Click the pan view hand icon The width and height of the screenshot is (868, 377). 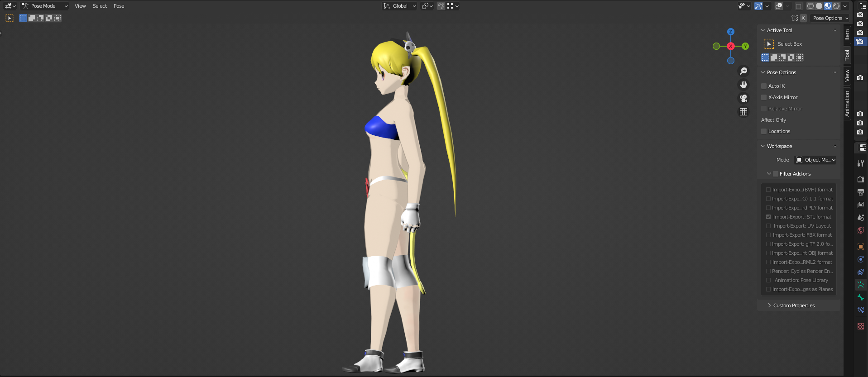[743, 85]
